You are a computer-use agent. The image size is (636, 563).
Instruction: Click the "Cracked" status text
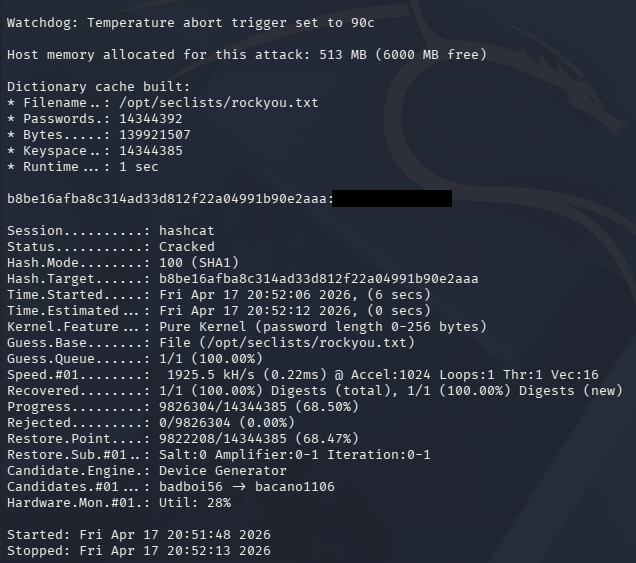click(186, 246)
